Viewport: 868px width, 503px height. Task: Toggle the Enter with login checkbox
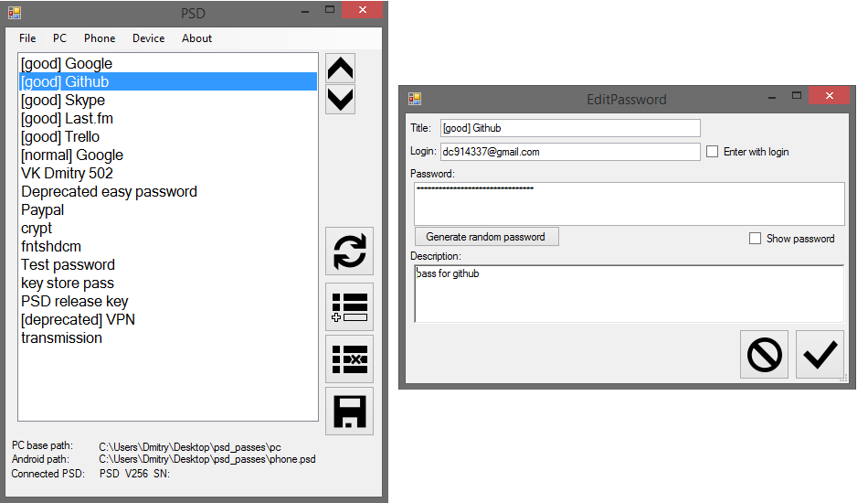coord(712,151)
